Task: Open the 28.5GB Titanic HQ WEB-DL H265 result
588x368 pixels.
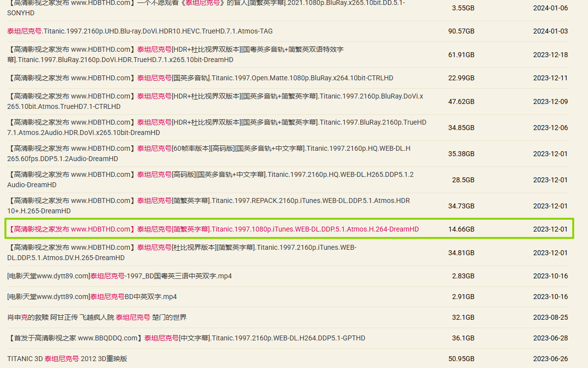Action: 210,179
